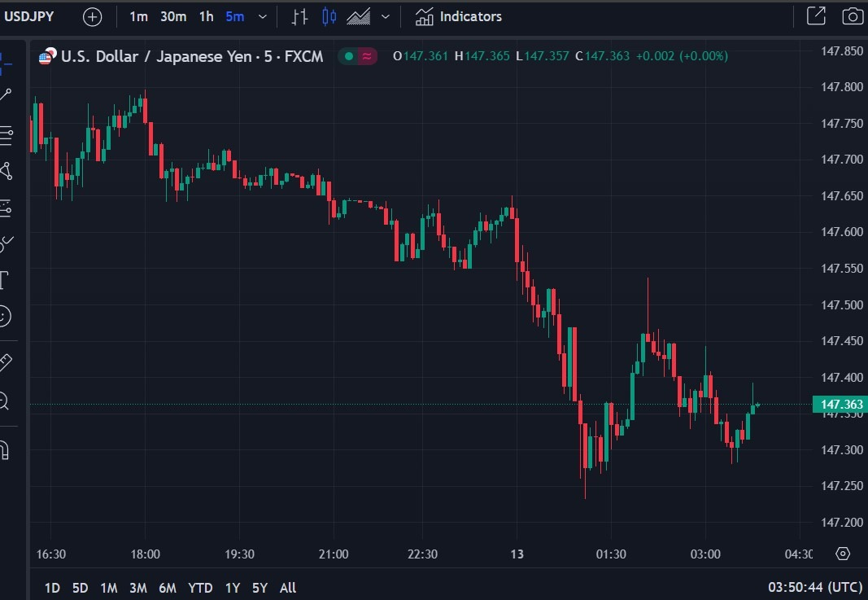Take a chart snapshot with camera icon
This screenshot has height=600, width=868.
853,16
